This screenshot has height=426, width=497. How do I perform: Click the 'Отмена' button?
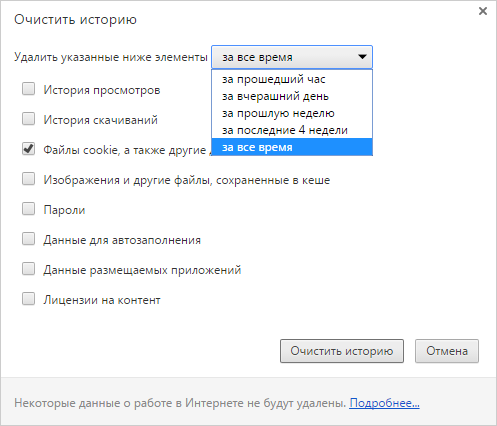point(447,351)
